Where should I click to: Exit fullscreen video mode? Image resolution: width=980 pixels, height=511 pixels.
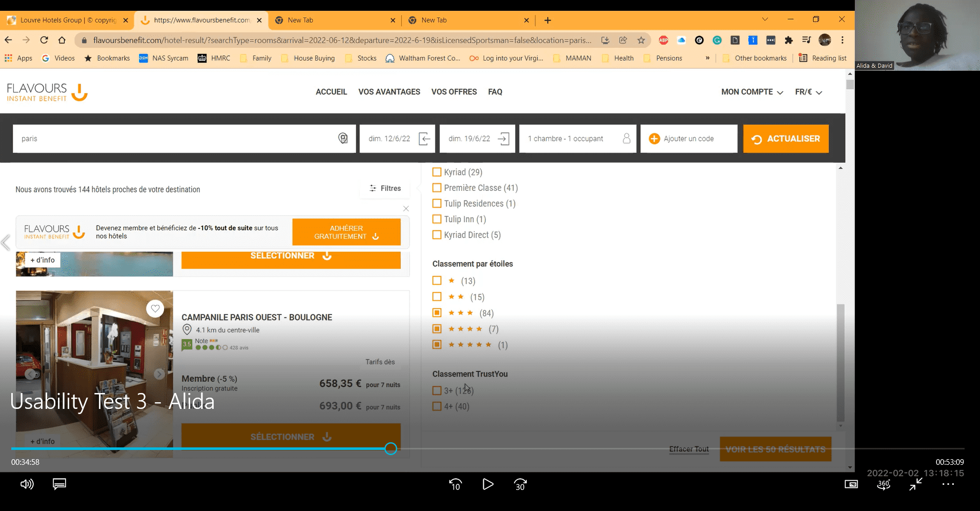point(916,484)
